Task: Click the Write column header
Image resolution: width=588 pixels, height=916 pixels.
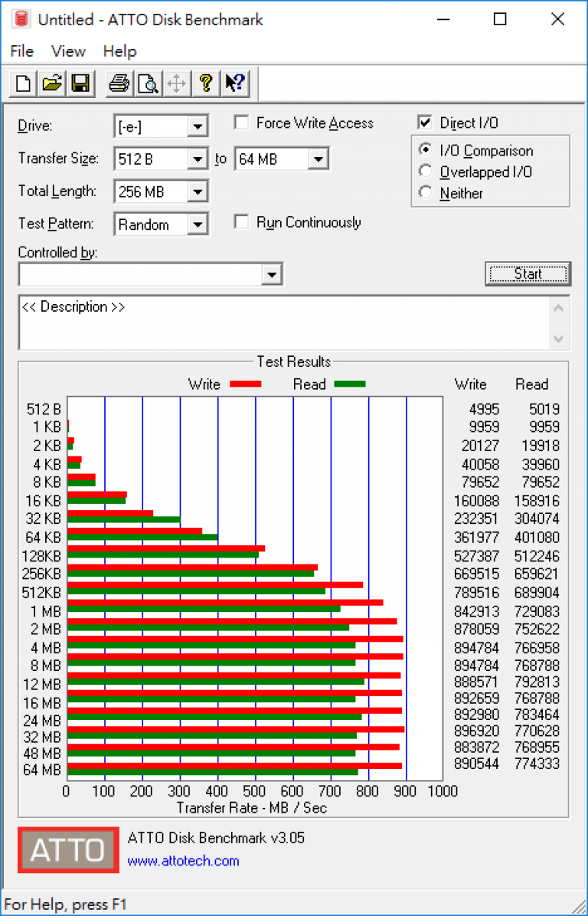Action: (x=471, y=384)
